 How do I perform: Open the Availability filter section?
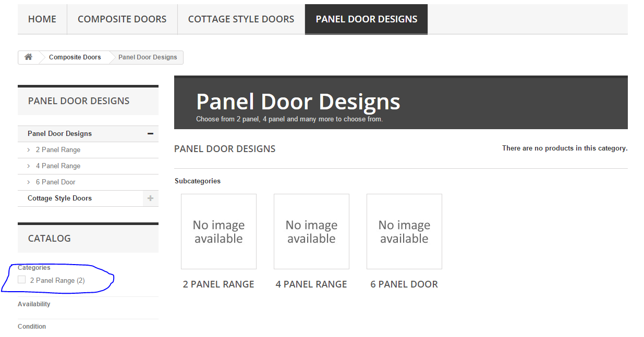coord(34,304)
